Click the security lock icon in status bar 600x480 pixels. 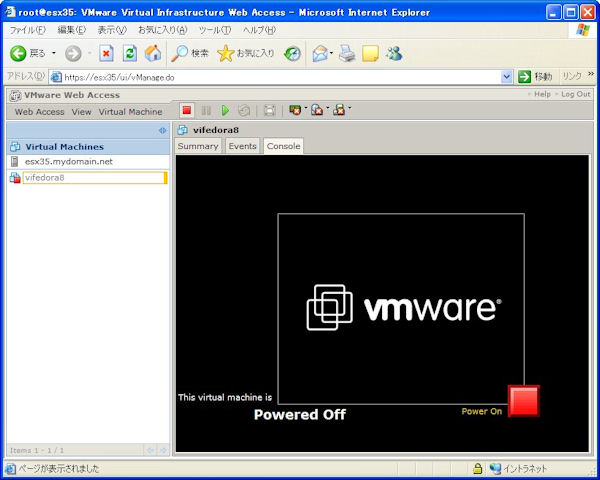[x=477, y=468]
